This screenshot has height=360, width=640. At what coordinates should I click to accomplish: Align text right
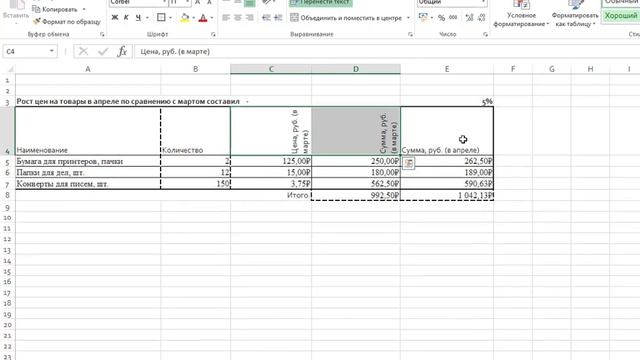coord(249,18)
